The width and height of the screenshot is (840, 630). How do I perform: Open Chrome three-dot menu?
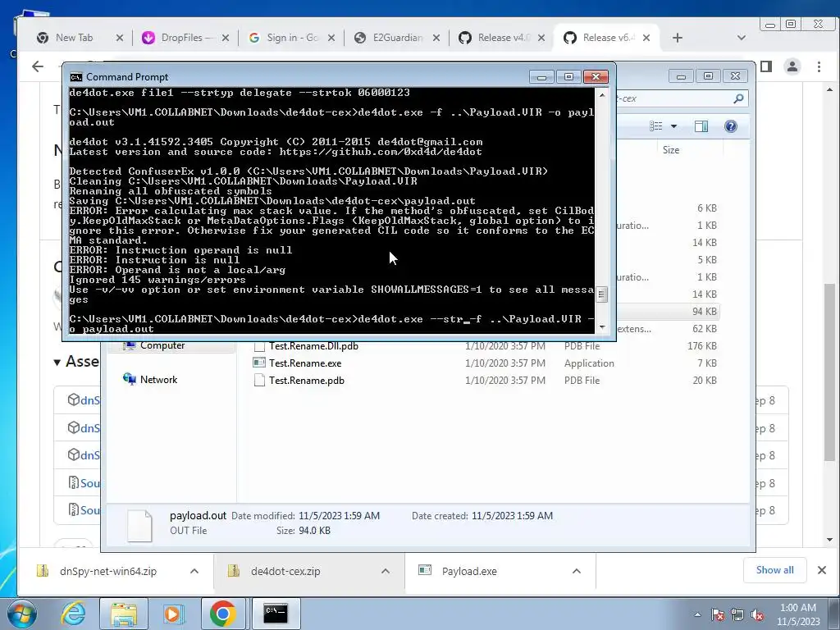click(x=819, y=66)
